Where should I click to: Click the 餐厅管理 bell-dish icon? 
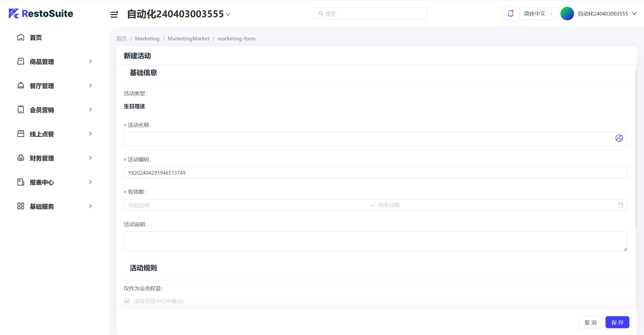coord(21,85)
